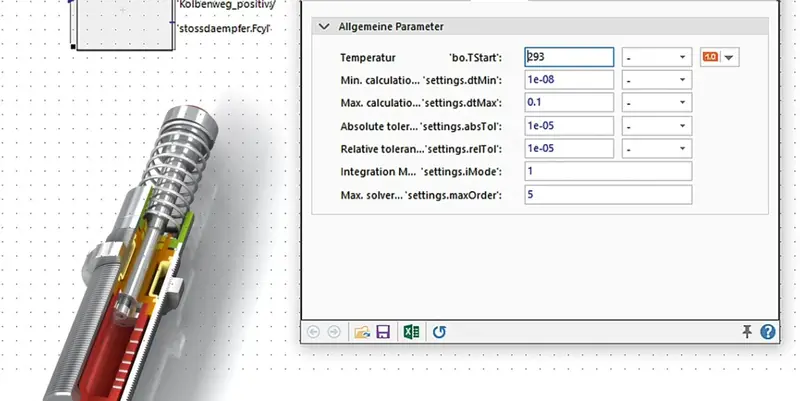
Task: Reset parameters with the circular arrow icon
Action: coord(439,332)
